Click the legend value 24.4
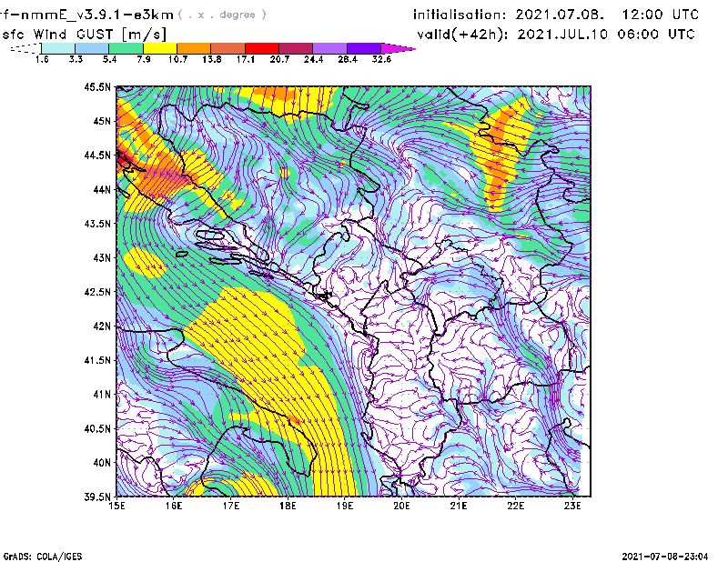This screenshot has width=728, height=562. pyautogui.click(x=313, y=59)
